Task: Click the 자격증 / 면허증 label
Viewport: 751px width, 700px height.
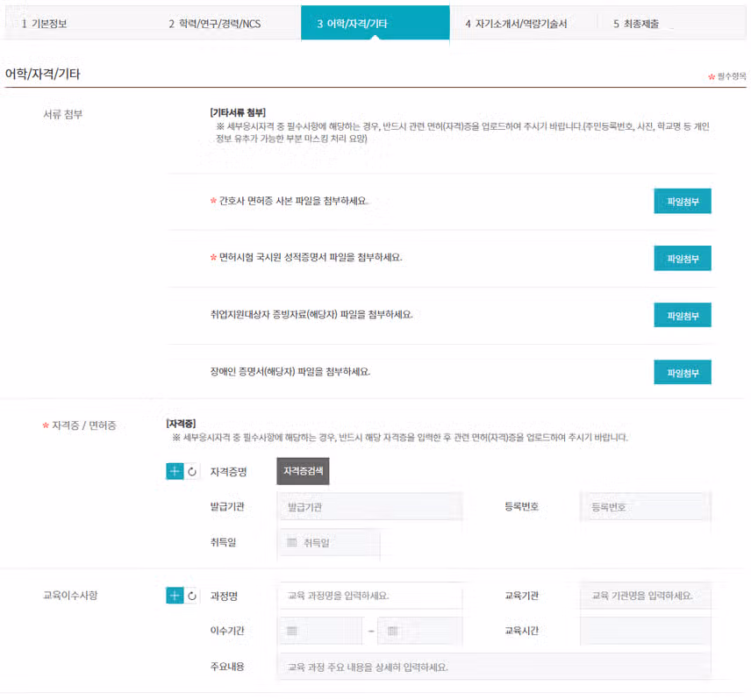Action: point(84,425)
